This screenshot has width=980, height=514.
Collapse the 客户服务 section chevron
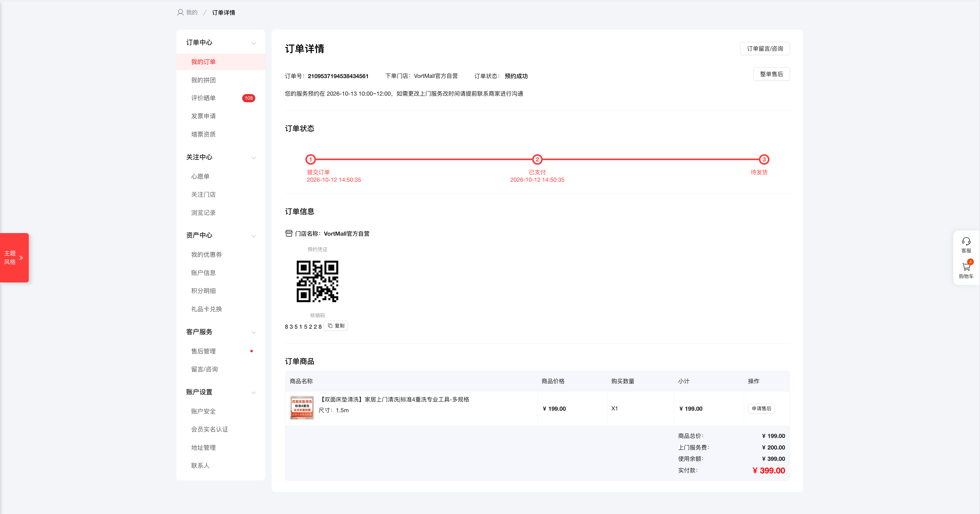[x=254, y=333]
